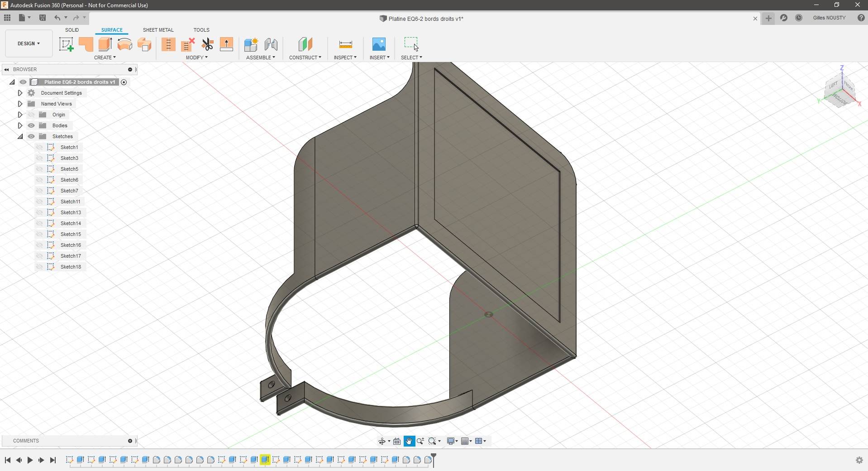
Task: Open the DESIGN workspace dropdown
Action: (x=29, y=43)
